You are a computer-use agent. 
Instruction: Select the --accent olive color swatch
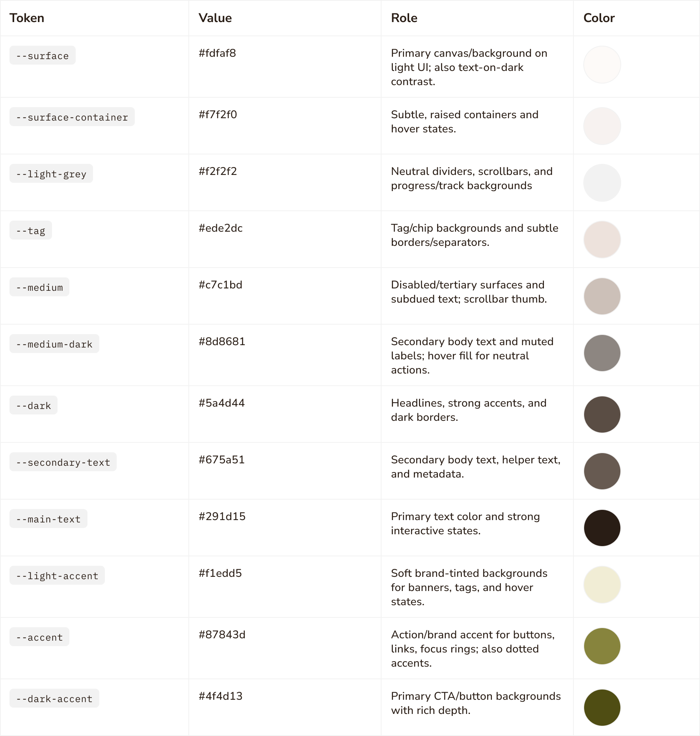[602, 646]
